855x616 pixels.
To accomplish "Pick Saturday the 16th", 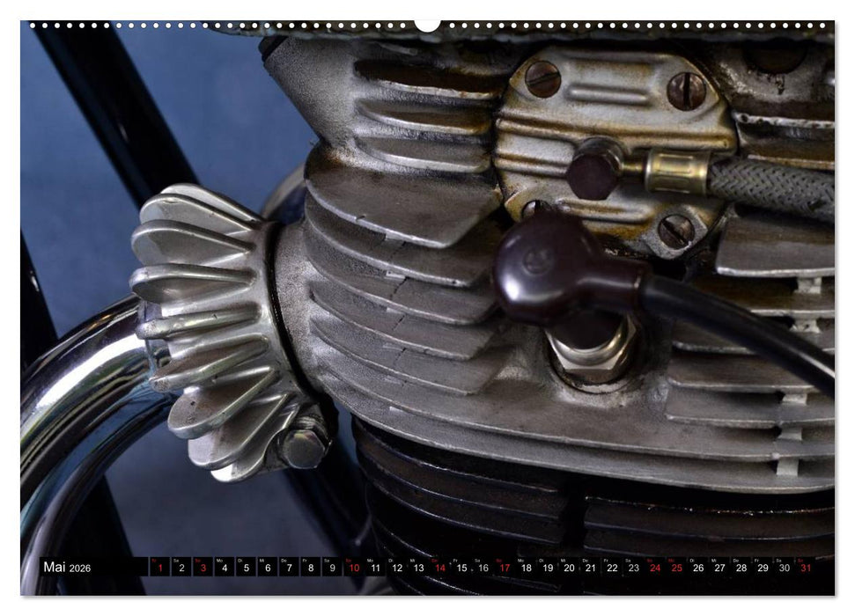I will (483, 568).
